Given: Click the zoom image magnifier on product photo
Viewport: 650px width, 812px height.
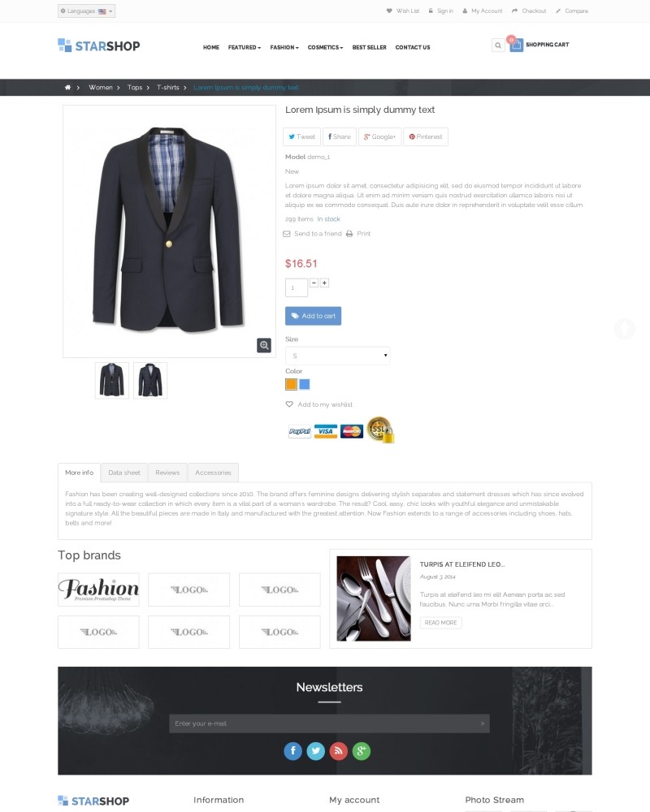Looking at the screenshot, I should (264, 345).
